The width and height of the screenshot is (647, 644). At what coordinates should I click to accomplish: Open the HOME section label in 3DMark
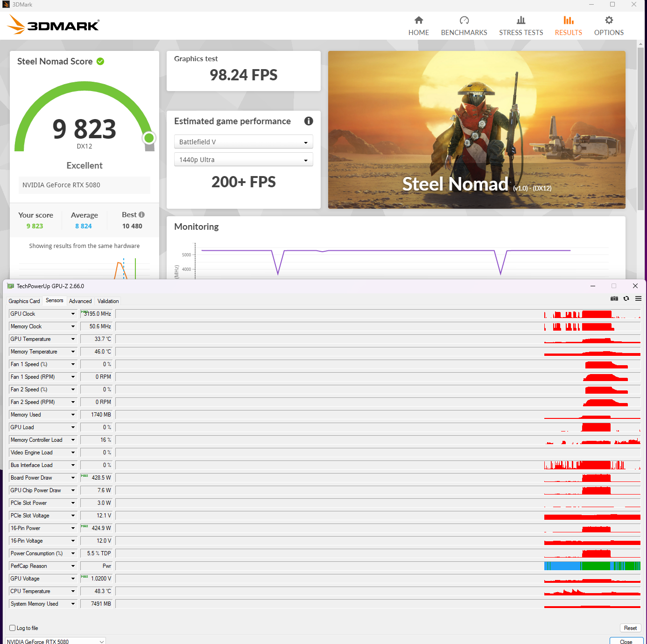pos(419,33)
